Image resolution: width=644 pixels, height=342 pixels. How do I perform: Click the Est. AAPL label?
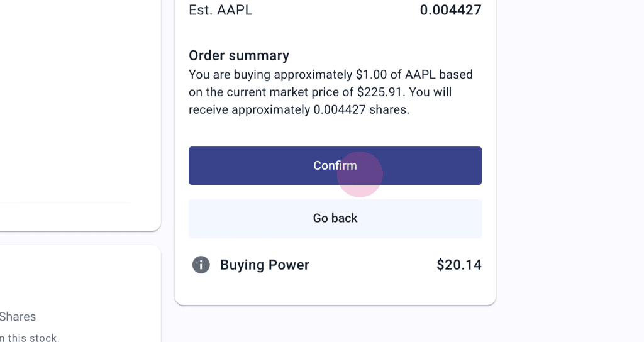220,10
